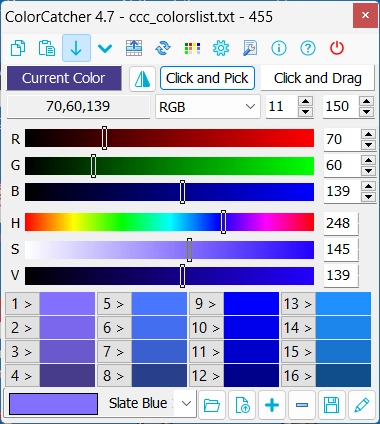Open help with the question mark icon
The image size is (380, 424).
[308, 48]
